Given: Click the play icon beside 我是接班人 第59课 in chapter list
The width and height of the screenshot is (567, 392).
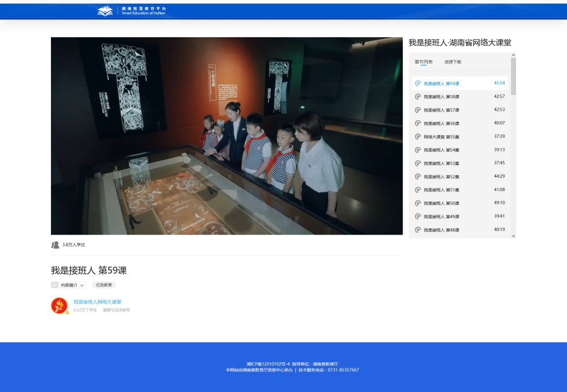Looking at the screenshot, I should 418,83.
